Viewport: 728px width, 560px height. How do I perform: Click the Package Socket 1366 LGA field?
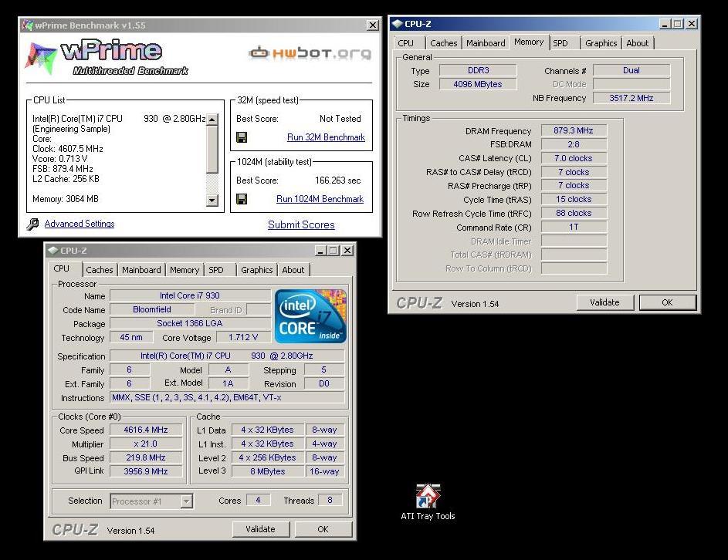pos(191,323)
